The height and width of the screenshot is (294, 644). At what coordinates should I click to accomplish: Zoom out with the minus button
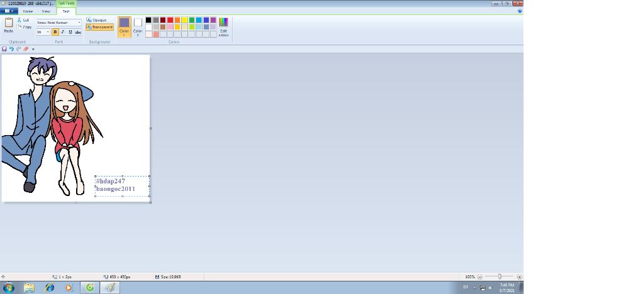click(x=480, y=277)
